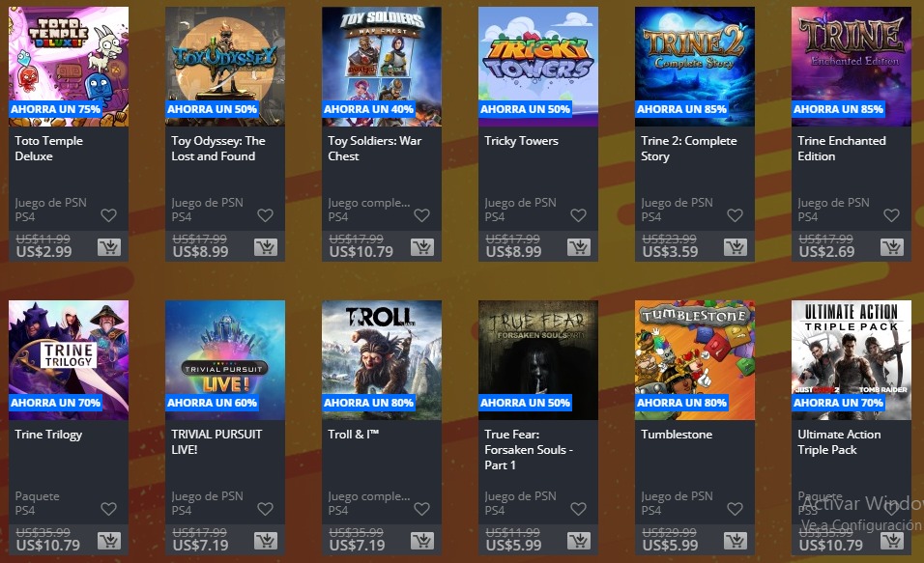Open Trine 2: Complete Story title

[x=689, y=149]
